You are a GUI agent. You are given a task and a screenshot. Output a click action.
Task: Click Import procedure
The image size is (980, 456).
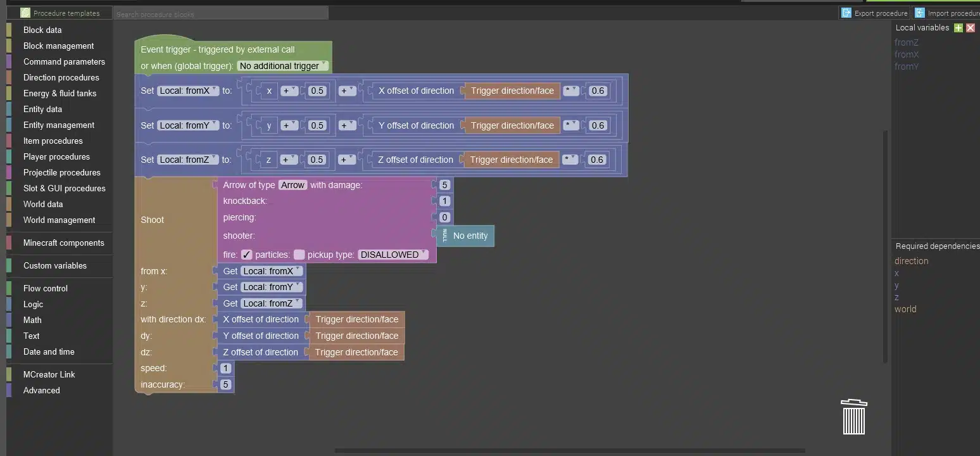coord(947,13)
